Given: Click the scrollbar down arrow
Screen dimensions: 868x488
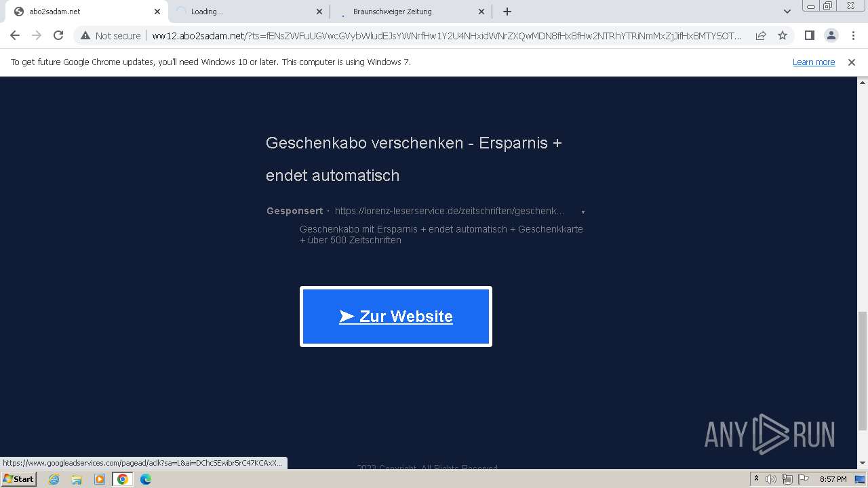Looking at the screenshot, I should point(863,464).
